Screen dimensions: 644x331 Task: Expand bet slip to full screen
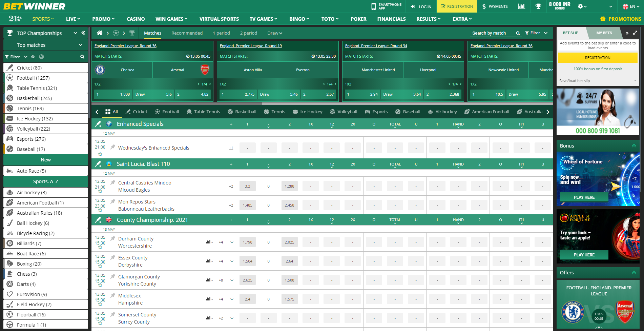pos(635,33)
